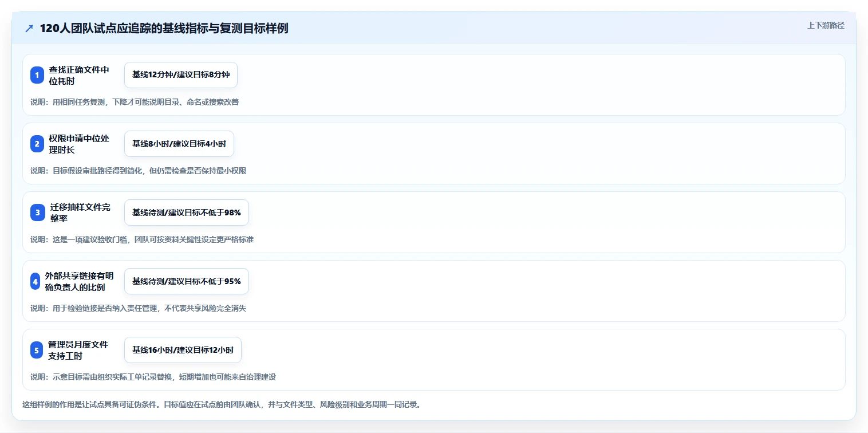Select the 权限申请中位处理时长 metric label

(x=79, y=144)
